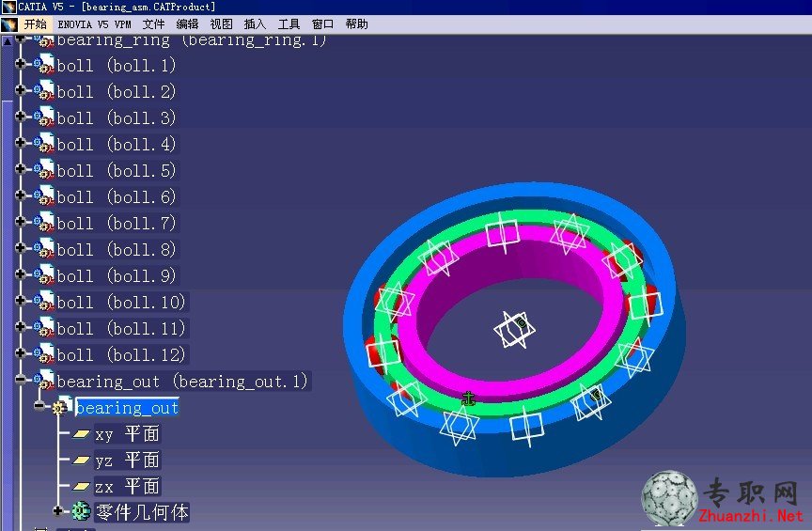This screenshot has width=812, height=531.
Task: Click the CATIA workbench icon in menu bar
Action: 9,24
